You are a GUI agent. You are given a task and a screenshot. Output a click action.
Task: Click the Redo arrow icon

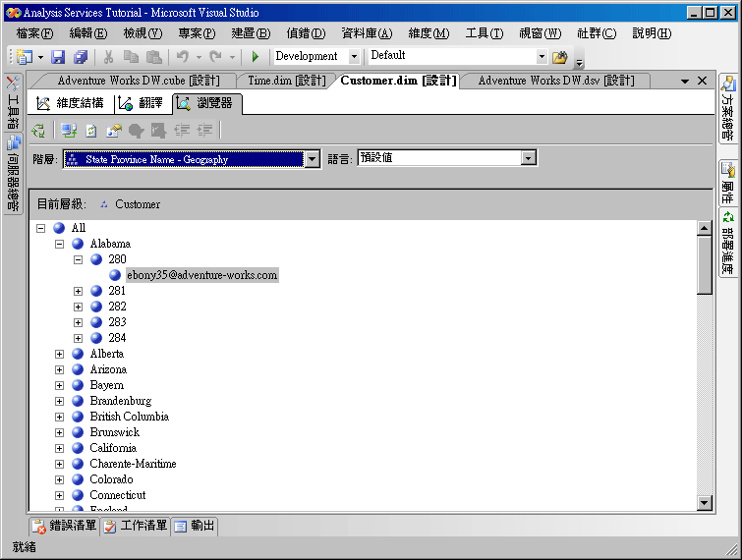coord(215,57)
